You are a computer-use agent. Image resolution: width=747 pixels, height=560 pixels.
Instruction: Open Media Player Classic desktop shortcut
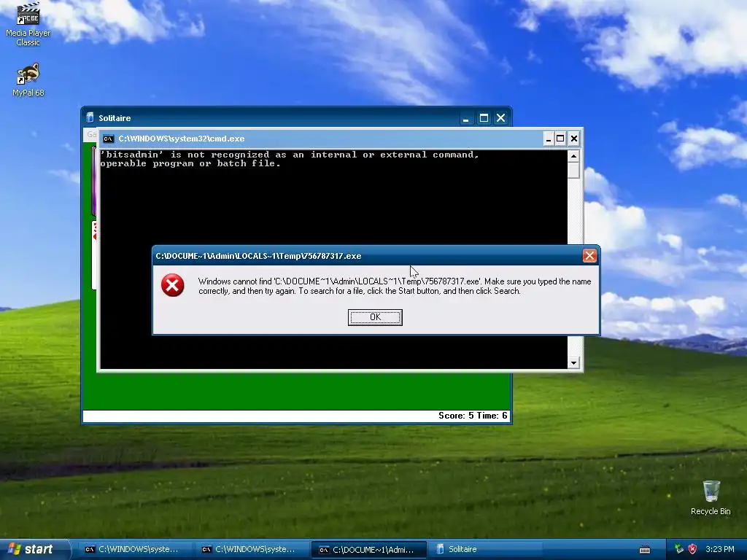[28, 24]
